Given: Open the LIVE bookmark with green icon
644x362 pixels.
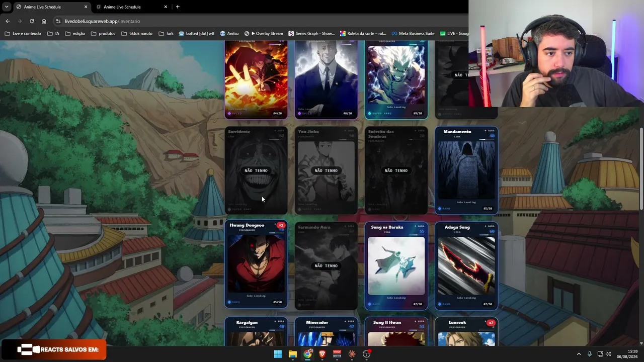Looking at the screenshot, I should click(454, 34).
